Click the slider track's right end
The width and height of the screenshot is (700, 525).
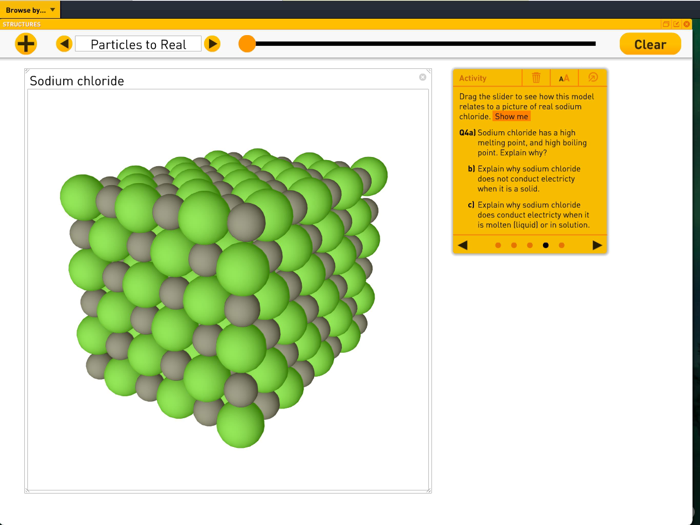coord(593,44)
